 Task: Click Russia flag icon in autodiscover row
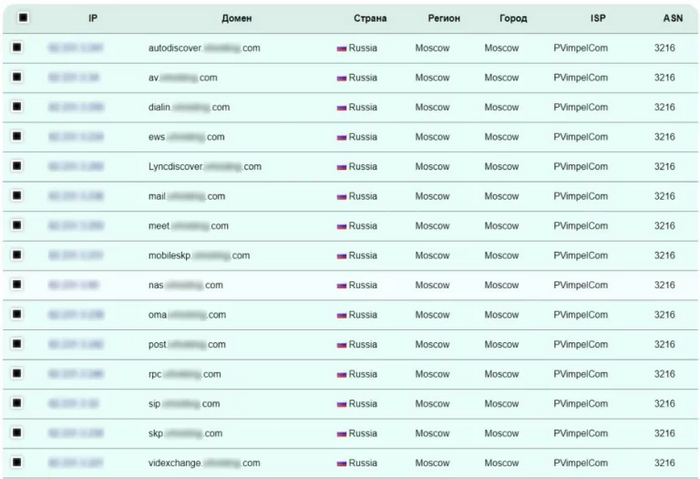[341, 48]
